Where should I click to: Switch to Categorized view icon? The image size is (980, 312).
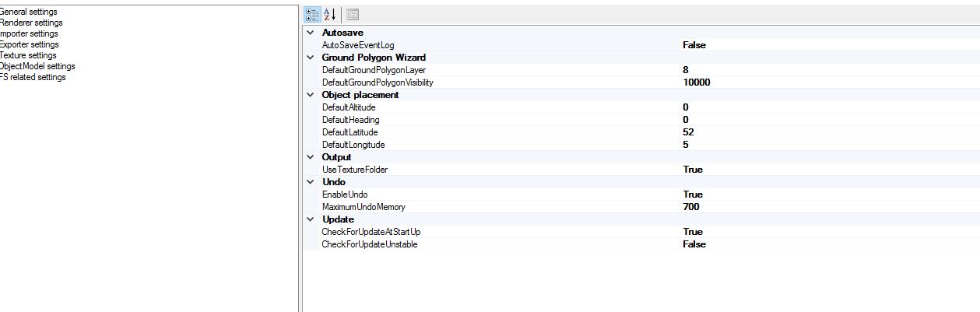312,14
